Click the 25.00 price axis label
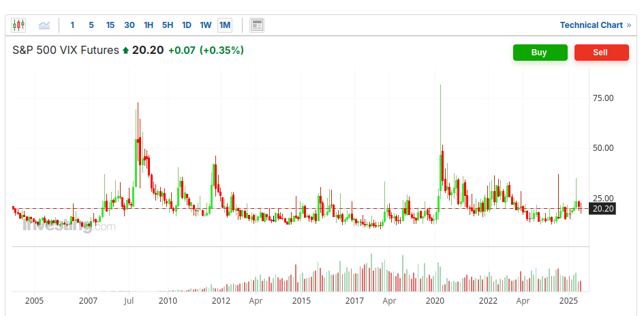 tap(603, 198)
